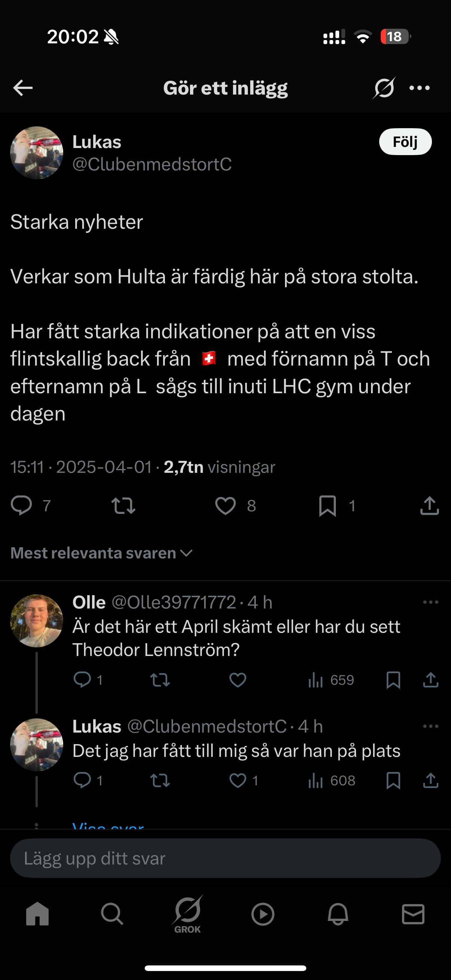The width and height of the screenshot is (451, 980).
Task: Tap the Lägg upp ditt svar field
Action: (x=225, y=858)
